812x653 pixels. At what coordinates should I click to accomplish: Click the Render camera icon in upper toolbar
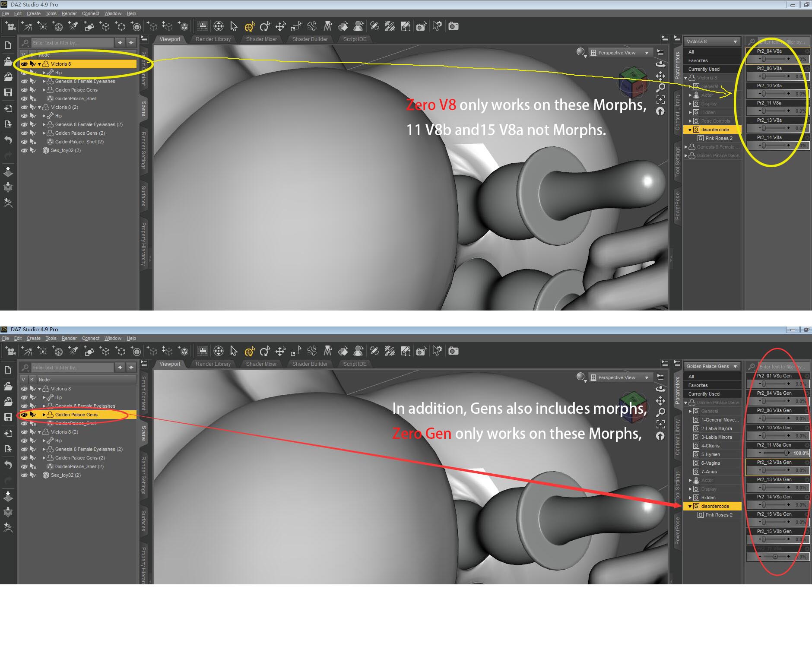tap(453, 26)
